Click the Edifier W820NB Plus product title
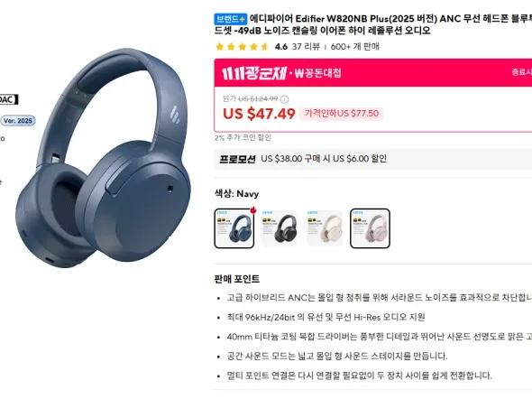This screenshot has height=399, width=532. click(x=373, y=24)
